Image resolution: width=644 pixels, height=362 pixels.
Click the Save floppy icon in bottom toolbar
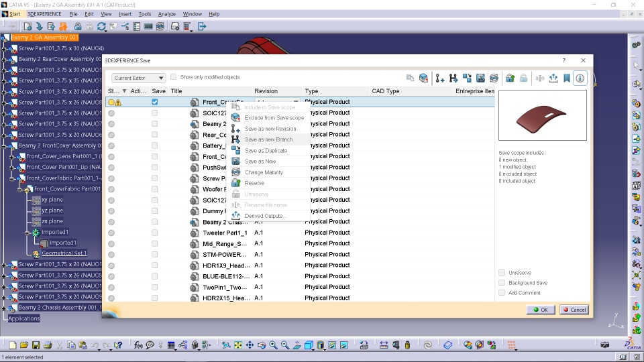click(x=36, y=345)
